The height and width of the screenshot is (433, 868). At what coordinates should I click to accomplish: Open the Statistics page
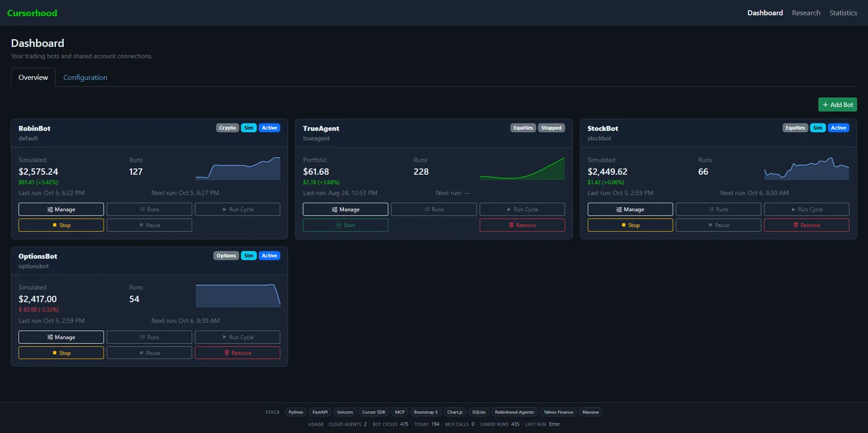point(843,12)
